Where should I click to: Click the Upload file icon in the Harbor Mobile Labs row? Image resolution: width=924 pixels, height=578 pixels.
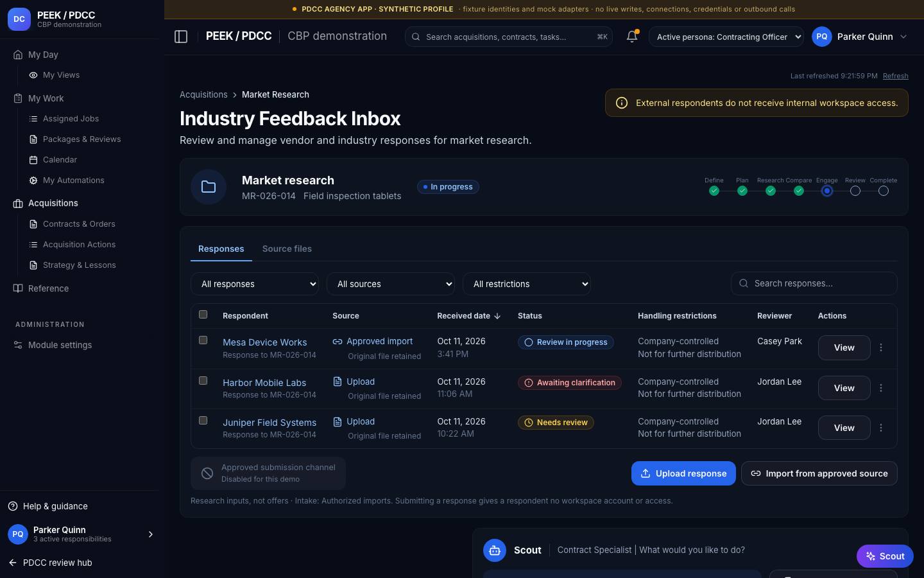click(338, 381)
